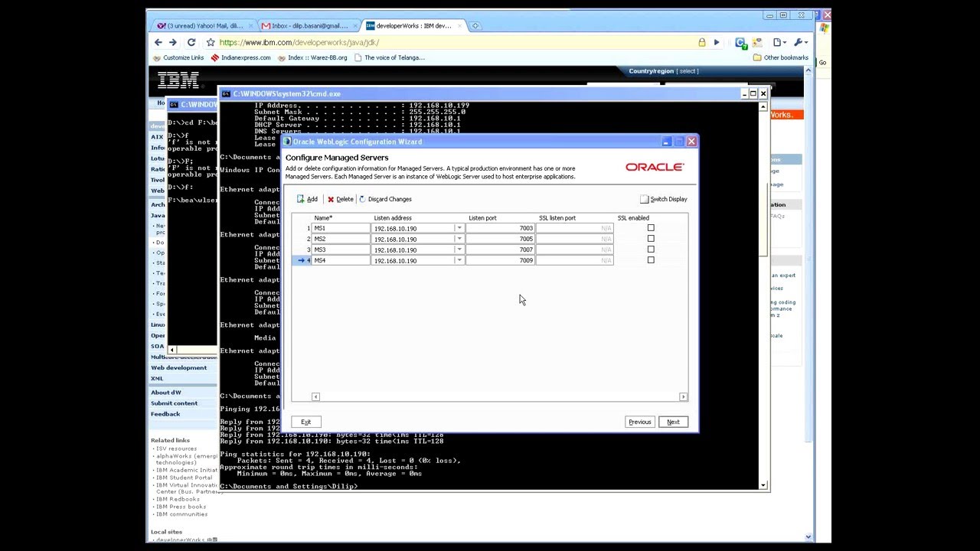The width and height of the screenshot is (980, 551).
Task: Close the Gmail Inbox tab
Action: pyautogui.click(x=355, y=26)
